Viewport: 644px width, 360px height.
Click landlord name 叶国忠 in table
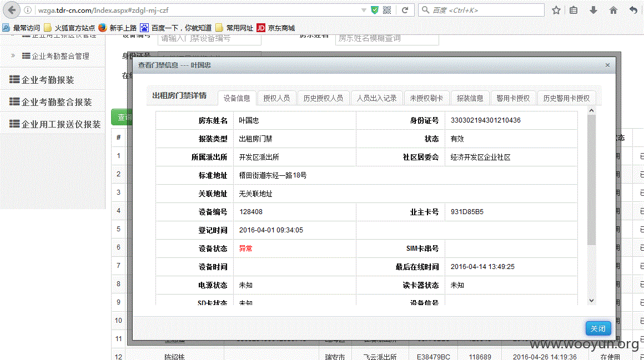[x=249, y=121]
